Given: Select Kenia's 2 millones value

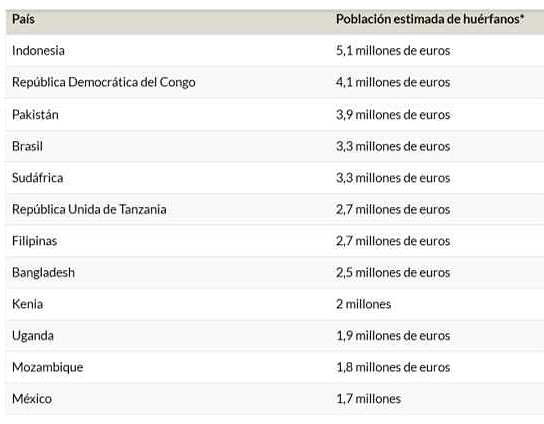Looking at the screenshot, I should 364,304.
